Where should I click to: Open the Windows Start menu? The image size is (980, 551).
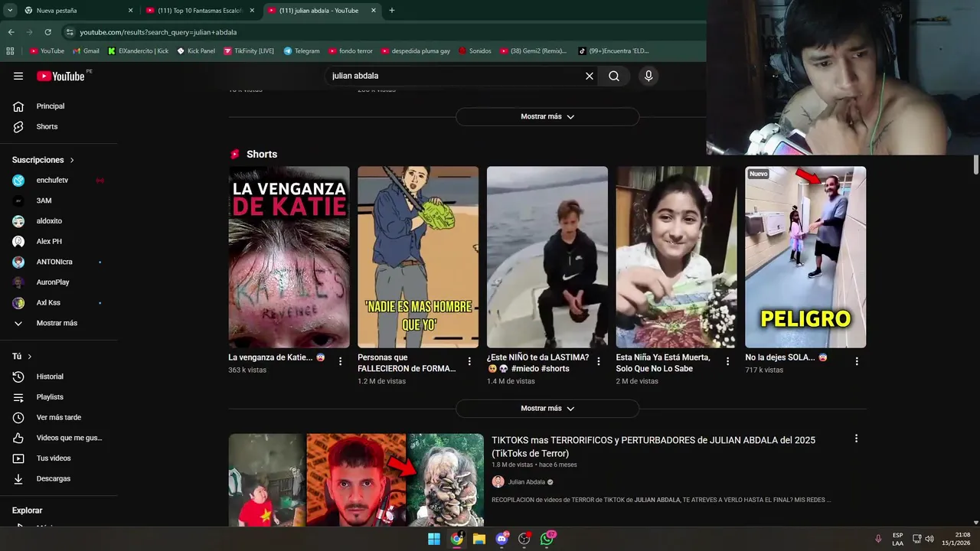point(434,539)
